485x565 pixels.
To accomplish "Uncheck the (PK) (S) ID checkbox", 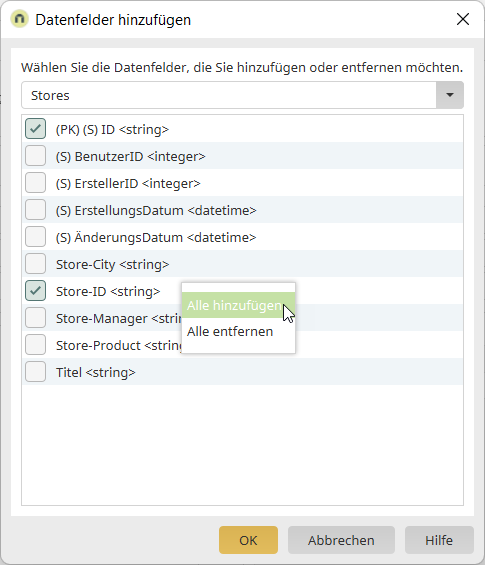I will (35, 129).
